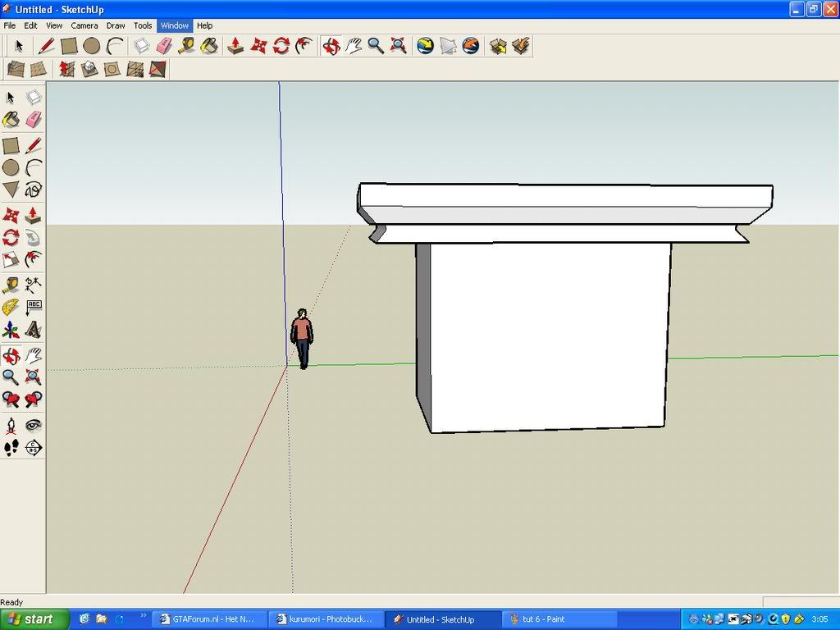This screenshot has width=840, height=630.
Task: Pick the Scale tool
Action: (x=11, y=259)
